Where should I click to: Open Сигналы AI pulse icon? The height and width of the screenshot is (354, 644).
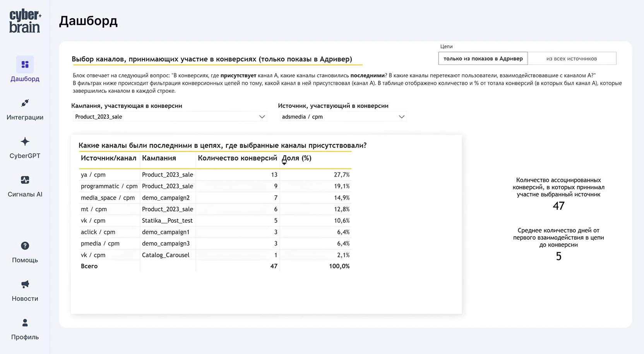click(25, 180)
